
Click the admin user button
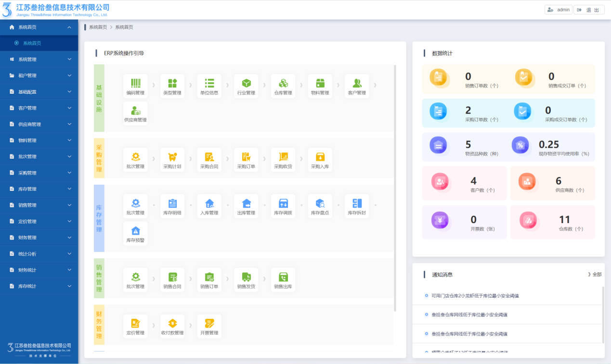pos(558,10)
